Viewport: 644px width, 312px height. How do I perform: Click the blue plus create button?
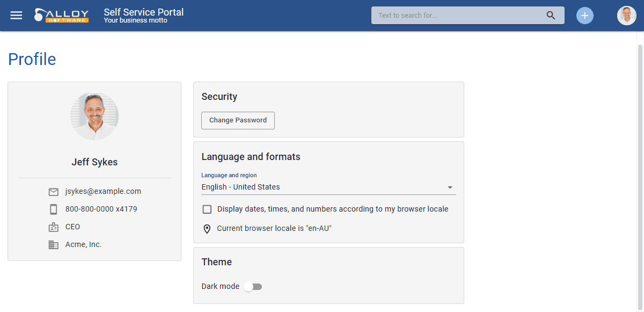pyautogui.click(x=585, y=16)
